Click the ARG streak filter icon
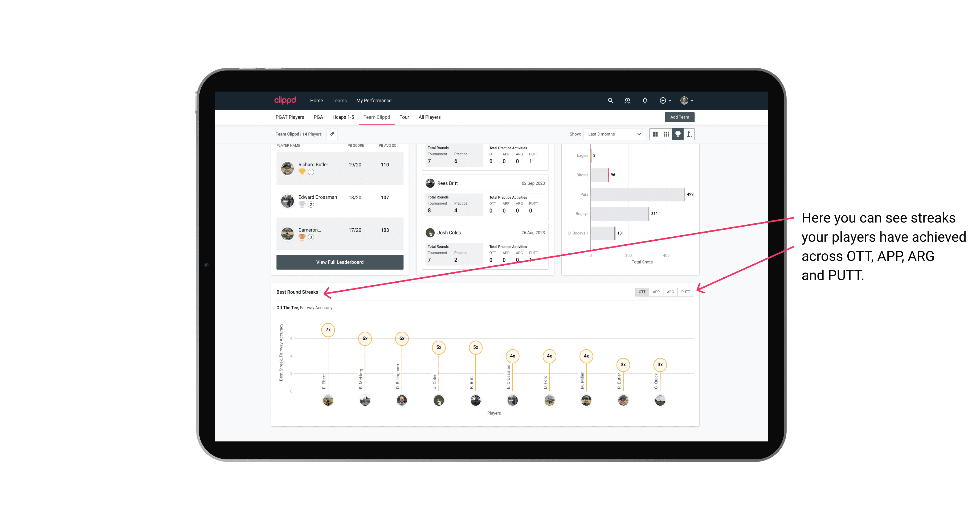The image size is (980, 527). [671, 292]
